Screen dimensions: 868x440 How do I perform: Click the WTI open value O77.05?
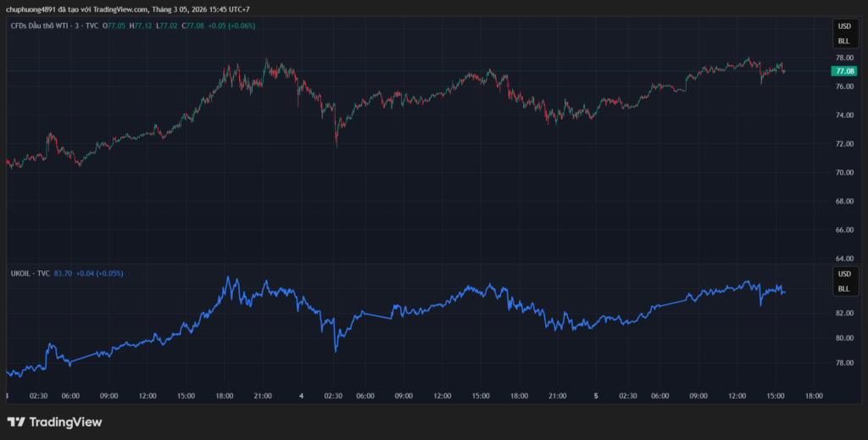pyautogui.click(x=114, y=25)
